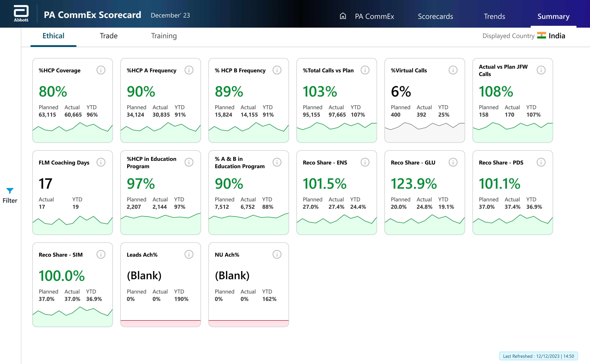
Task: Click the info icon on %HCP Coverage card
Action: 101,70
